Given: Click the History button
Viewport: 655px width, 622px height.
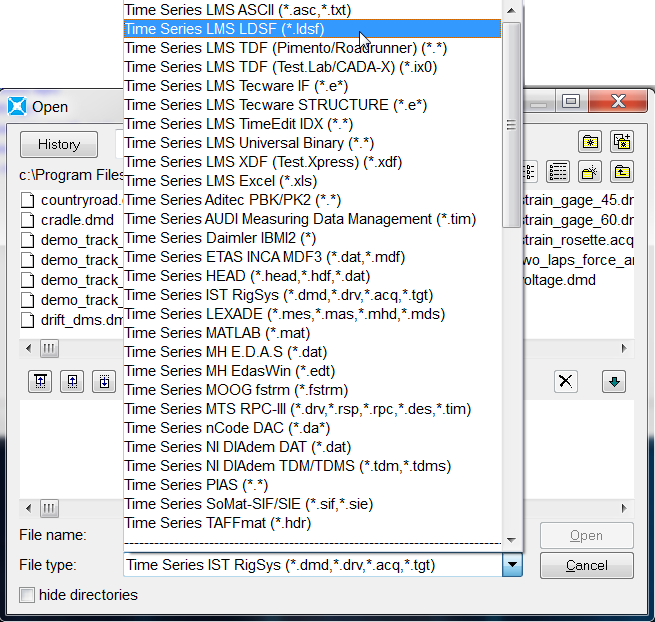Looking at the screenshot, I should (x=59, y=145).
